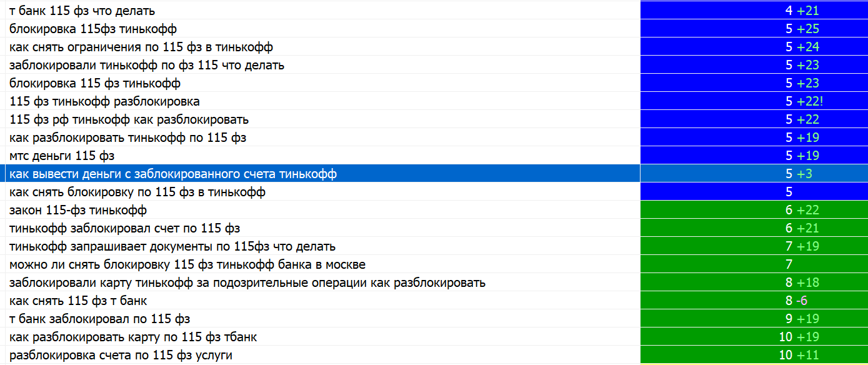Viewport: 868px width, 365px height.
Task: Click query 'блокировка 115фз тинькофф'
Action: (93, 29)
